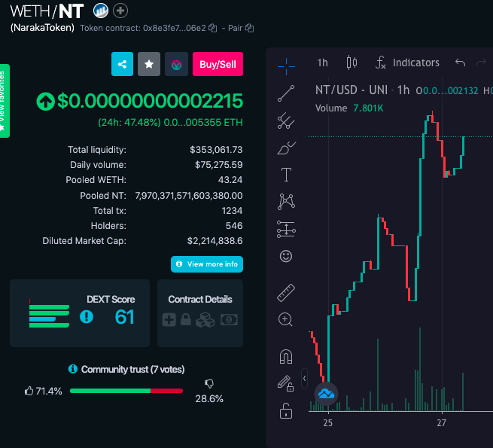
Task: Click the DEXT Score value 61
Action: [x=124, y=317]
